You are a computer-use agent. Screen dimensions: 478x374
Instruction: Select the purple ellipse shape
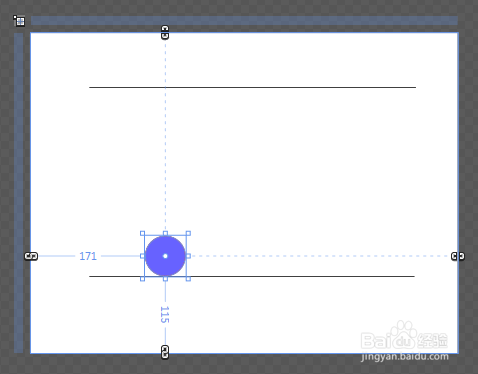pos(165,256)
